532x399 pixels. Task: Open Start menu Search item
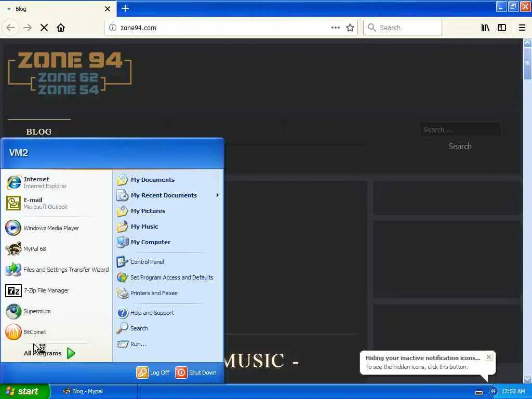coord(132,328)
